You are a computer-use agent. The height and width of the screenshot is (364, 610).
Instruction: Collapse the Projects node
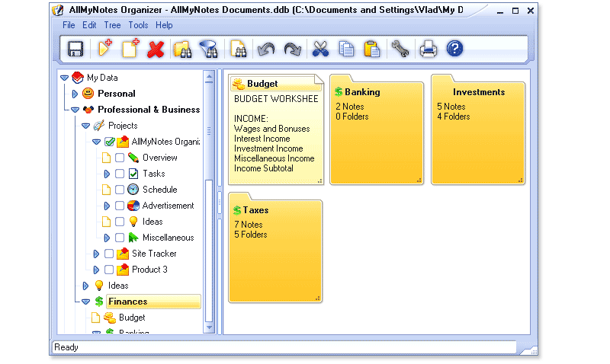[x=86, y=126]
